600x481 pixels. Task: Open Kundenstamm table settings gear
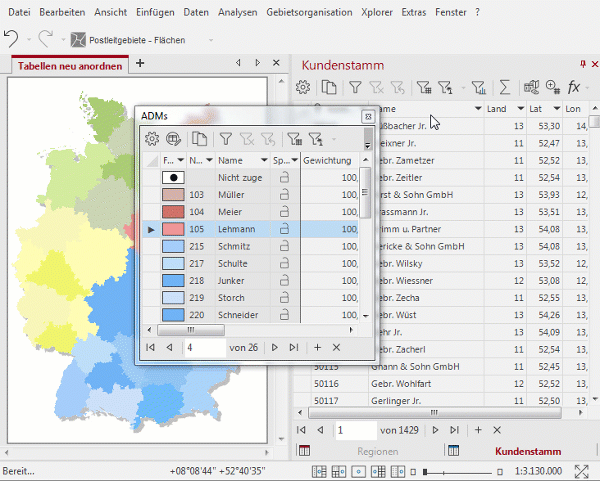(303, 87)
